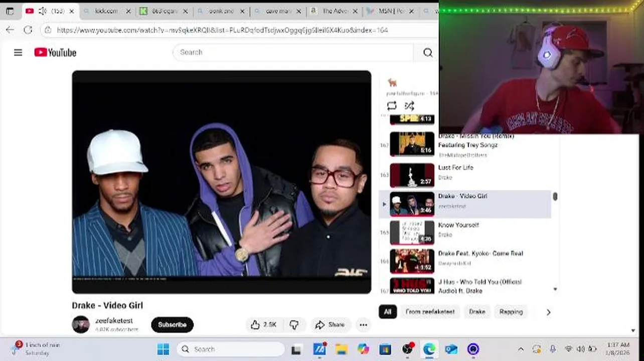Open Microsoft Edge from the taskbar
The width and height of the screenshot is (644, 361).
[429, 349]
